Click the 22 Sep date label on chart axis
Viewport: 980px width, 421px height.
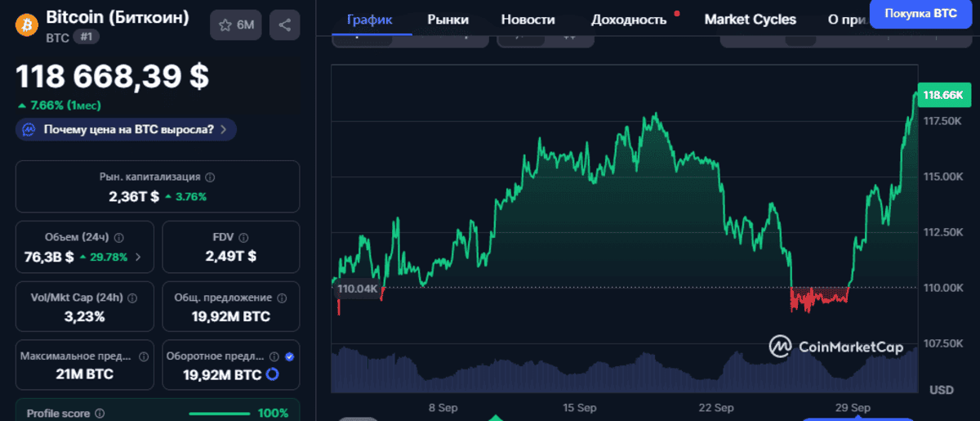(x=716, y=406)
